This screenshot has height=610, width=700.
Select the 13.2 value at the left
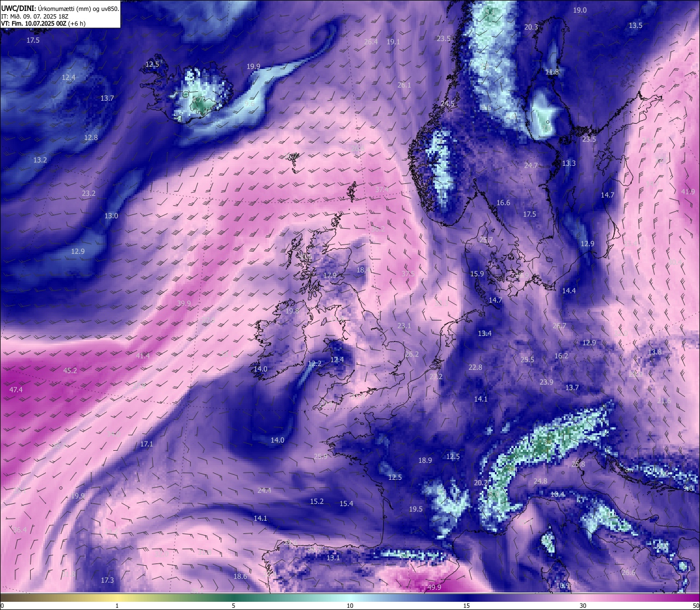pos(40,160)
